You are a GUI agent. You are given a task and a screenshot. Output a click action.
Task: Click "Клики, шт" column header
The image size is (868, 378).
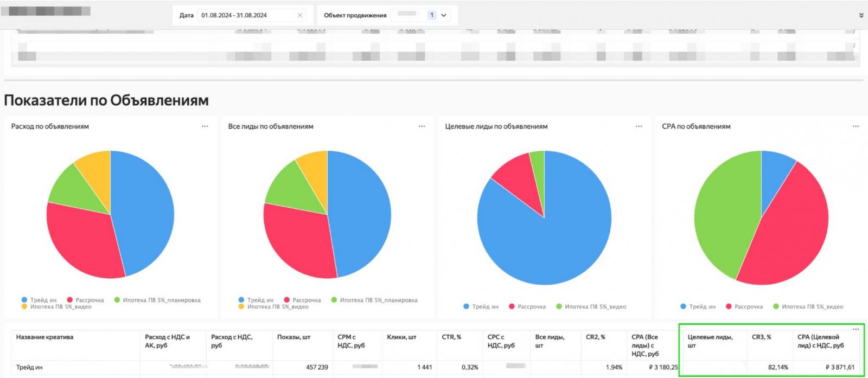point(401,337)
